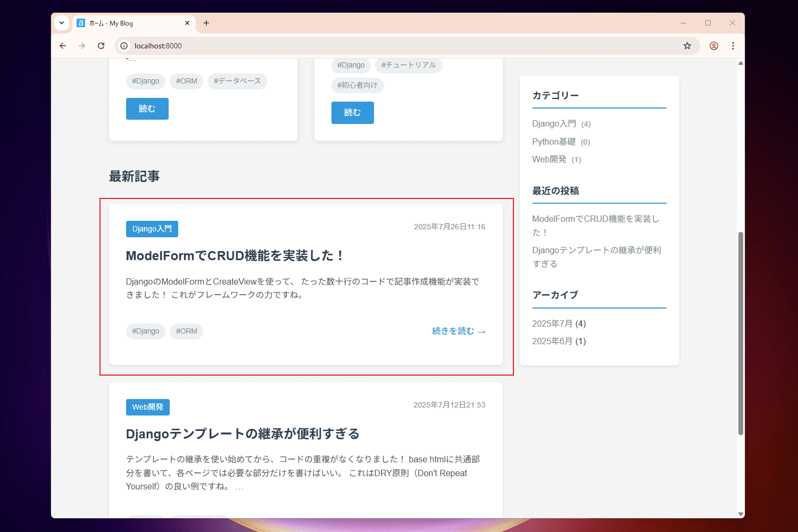Screen dimensions: 798x532
Task: Open a new tab with plus button
Action: (x=206, y=23)
